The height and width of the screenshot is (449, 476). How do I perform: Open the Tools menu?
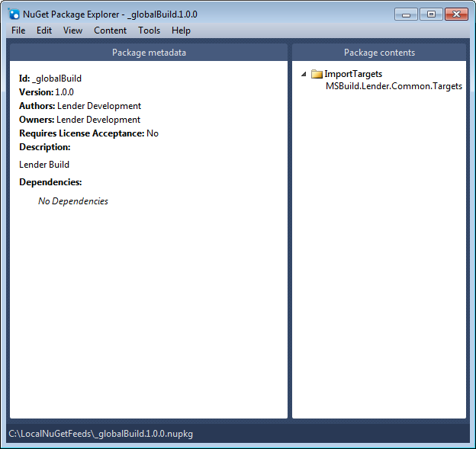[x=150, y=30]
